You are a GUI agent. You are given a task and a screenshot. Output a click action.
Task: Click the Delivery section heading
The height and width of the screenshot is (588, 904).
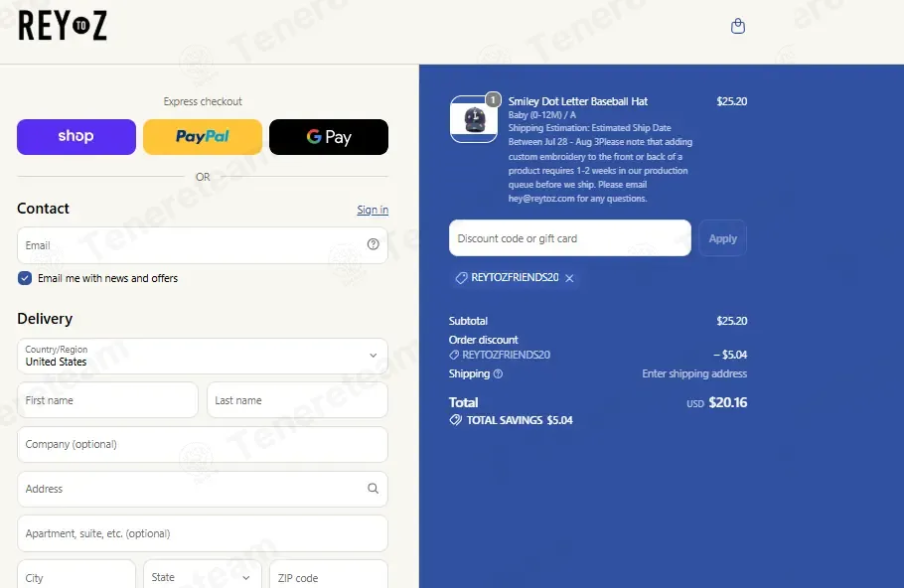coord(45,319)
